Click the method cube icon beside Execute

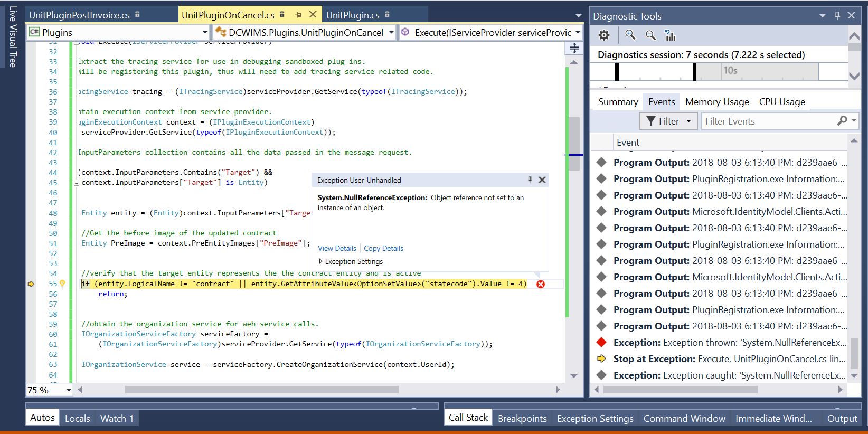tap(405, 32)
